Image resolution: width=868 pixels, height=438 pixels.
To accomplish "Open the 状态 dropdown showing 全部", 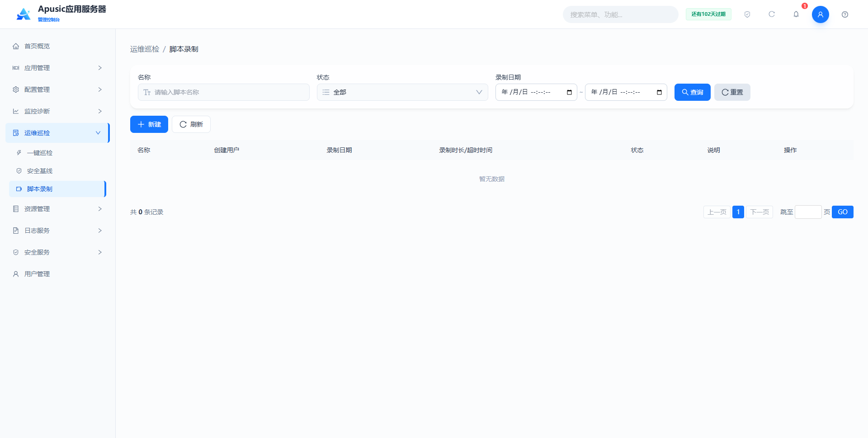I will coord(402,92).
